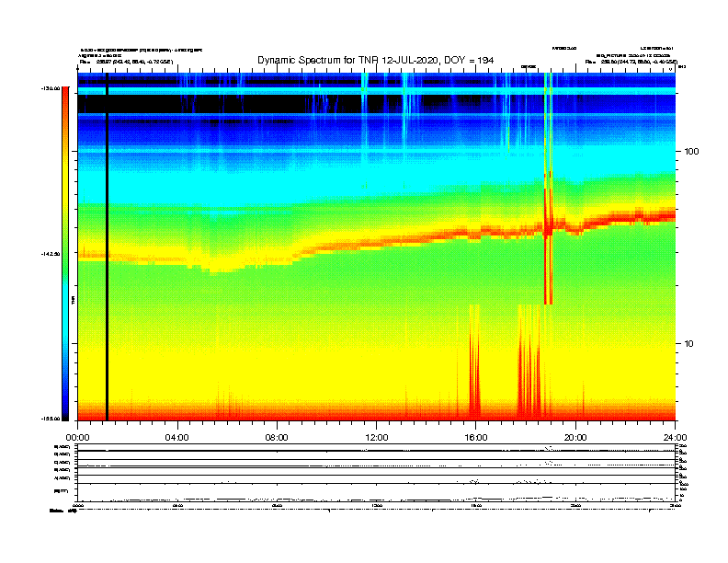Click the "-142.50" colorbar label
The width and height of the screenshot is (728, 563).
[x=51, y=254]
